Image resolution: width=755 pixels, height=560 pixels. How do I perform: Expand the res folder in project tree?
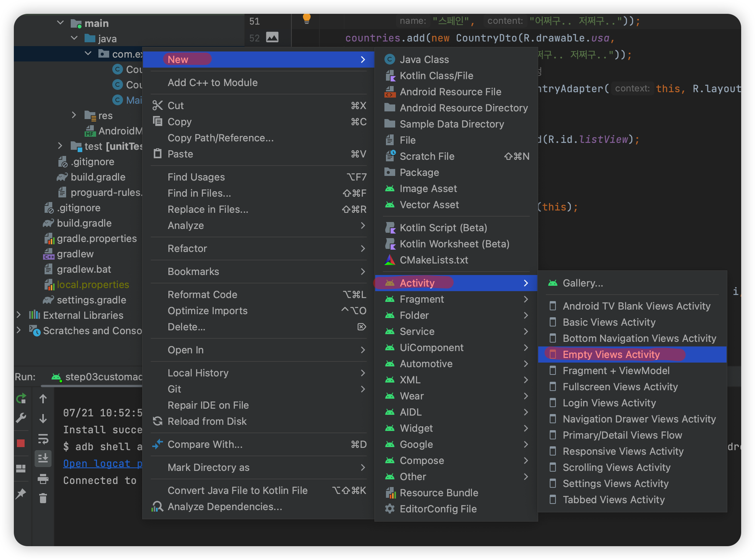(x=74, y=115)
